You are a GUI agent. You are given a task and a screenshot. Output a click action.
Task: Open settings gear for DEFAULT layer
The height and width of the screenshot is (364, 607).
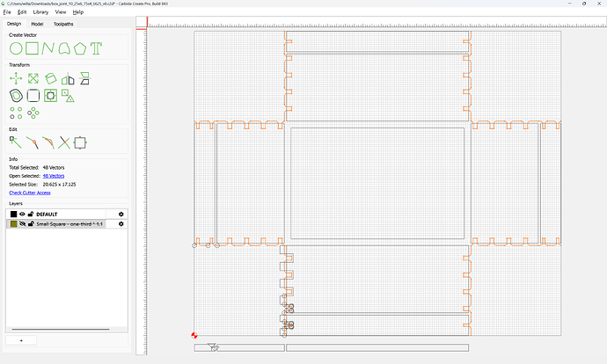click(121, 214)
